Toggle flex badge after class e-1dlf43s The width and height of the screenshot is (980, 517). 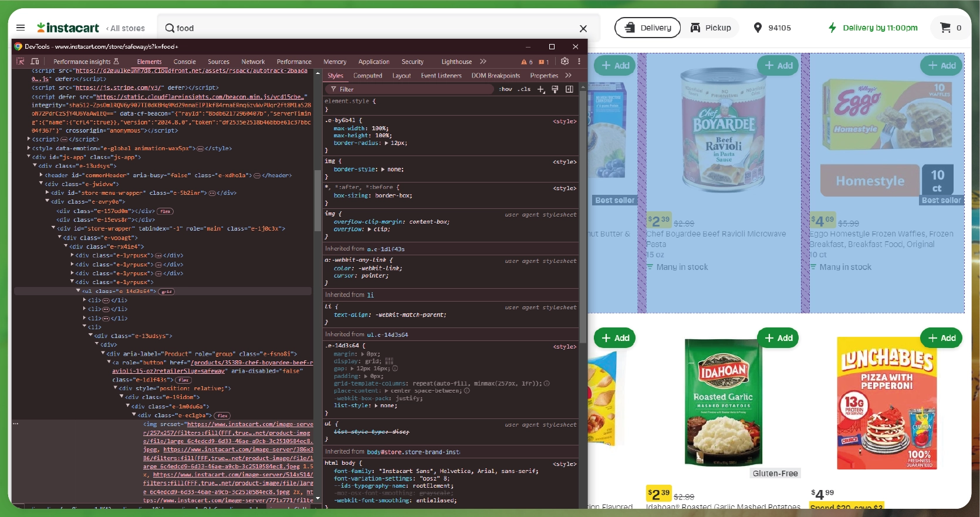point(184,380)
